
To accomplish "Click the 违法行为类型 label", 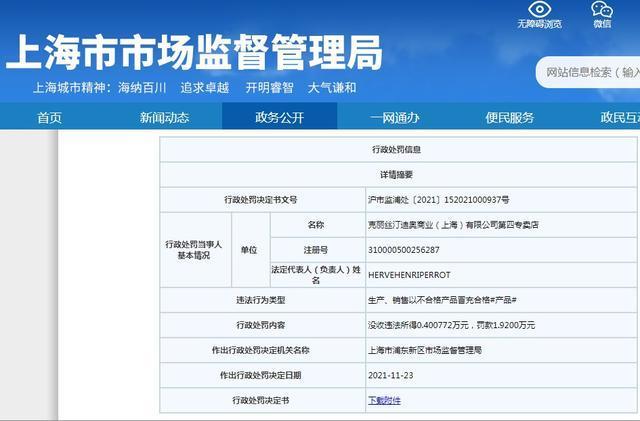I will point(260,300).
